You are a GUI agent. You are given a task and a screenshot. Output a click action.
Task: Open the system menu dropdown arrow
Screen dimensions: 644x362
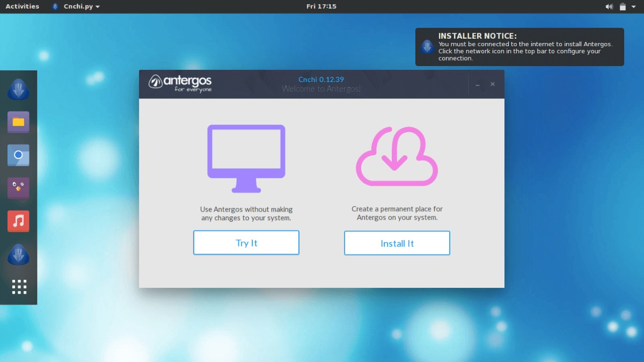pos(634,6)
